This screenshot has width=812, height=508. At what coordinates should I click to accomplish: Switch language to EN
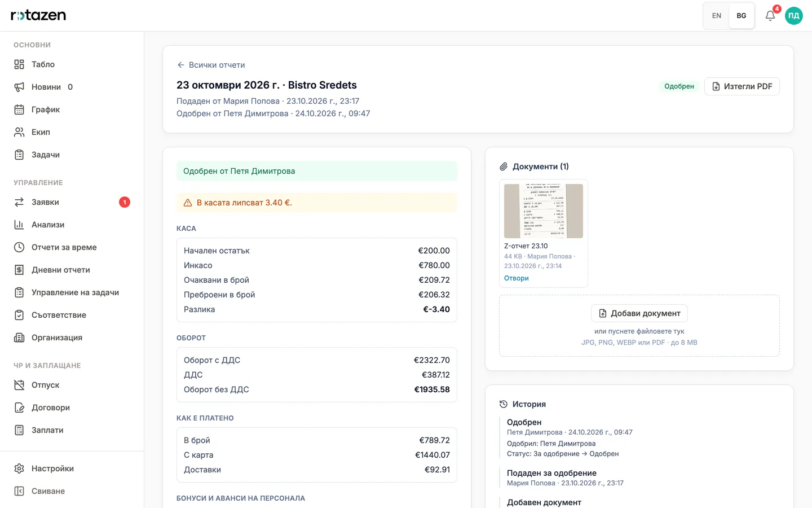(717, 16)
